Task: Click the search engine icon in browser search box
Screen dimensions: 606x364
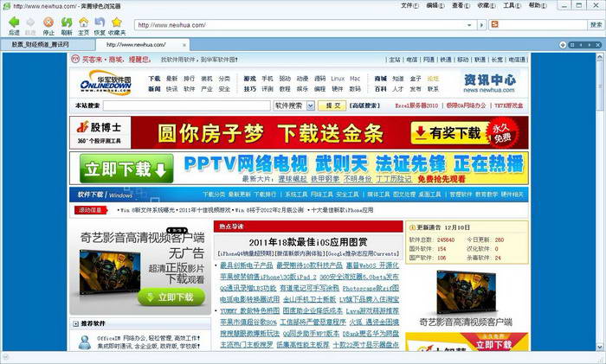Action: [x=494, y=25]
